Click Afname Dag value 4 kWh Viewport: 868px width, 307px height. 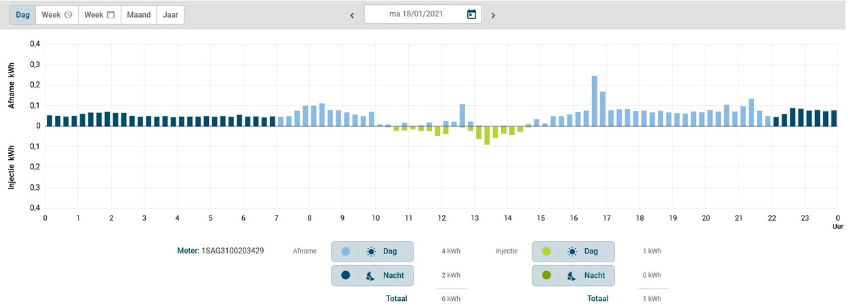click(x=451, y=251)
